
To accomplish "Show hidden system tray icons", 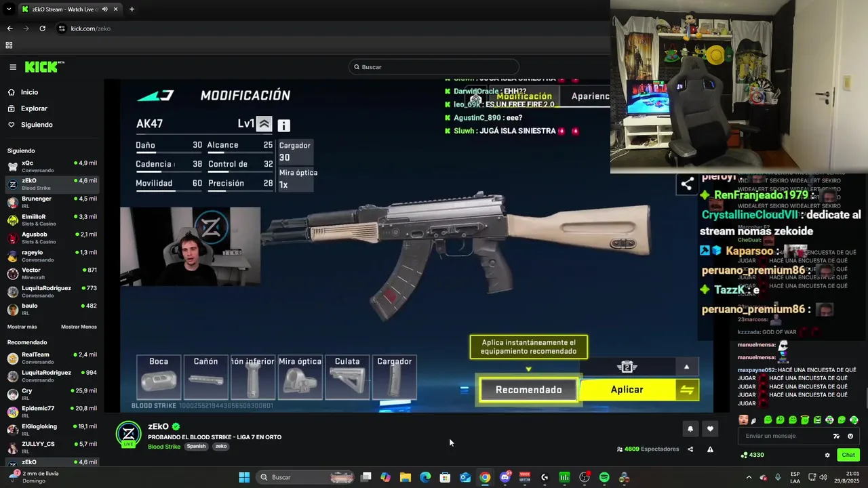I will [749, 477].
